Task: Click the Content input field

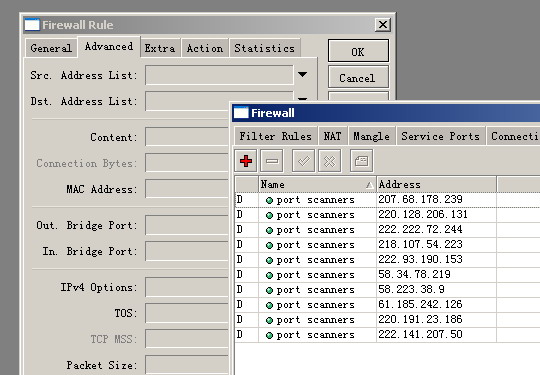Action: click(x=187, y=137)
